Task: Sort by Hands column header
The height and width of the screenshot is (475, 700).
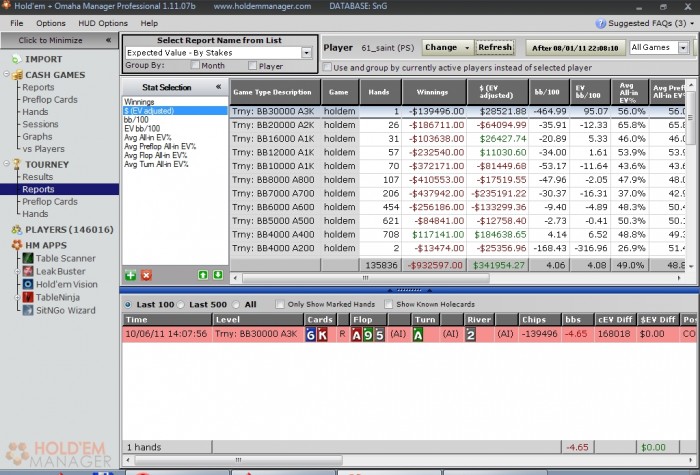Action: (380, 92)
